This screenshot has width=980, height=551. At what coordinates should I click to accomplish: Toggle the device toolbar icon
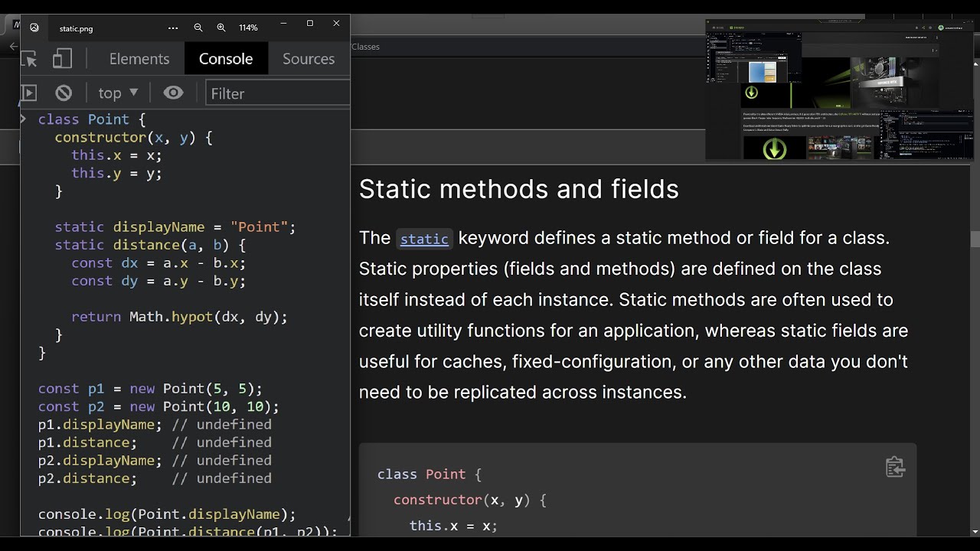pyautogui.click(x=62, y=59)
